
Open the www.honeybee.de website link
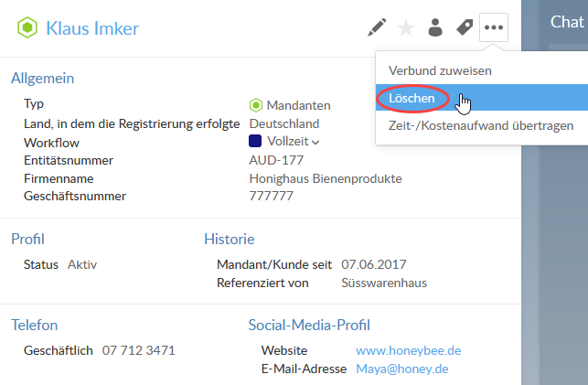(409, 350)
